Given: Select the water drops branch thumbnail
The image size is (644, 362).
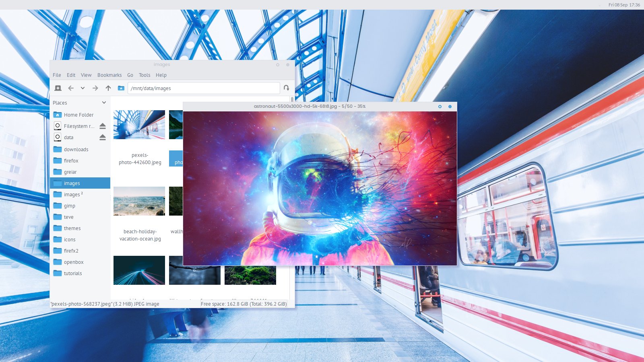Looking at the screenshot, I should (x=195, y=275).
